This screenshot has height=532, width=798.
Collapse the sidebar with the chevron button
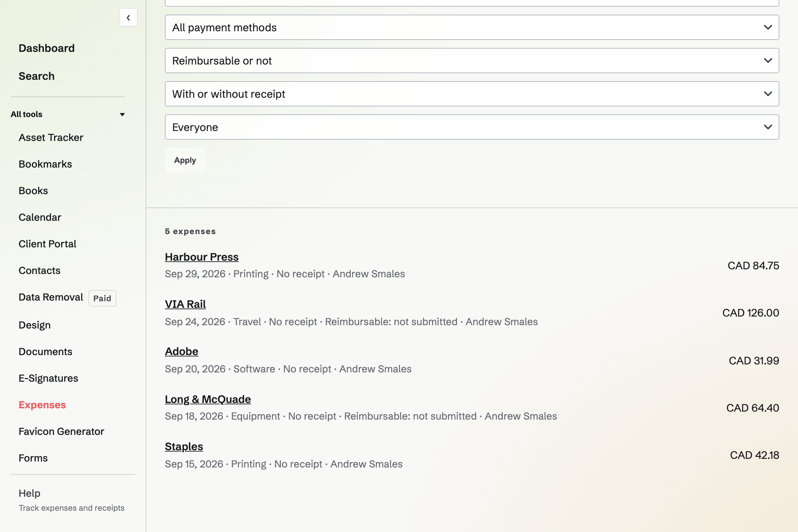pos(128,17)
